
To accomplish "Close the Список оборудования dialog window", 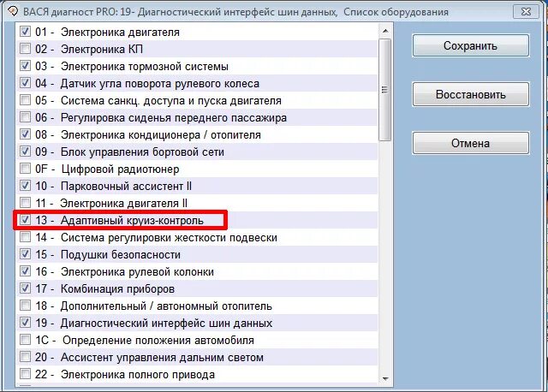I will coord(526,11).
